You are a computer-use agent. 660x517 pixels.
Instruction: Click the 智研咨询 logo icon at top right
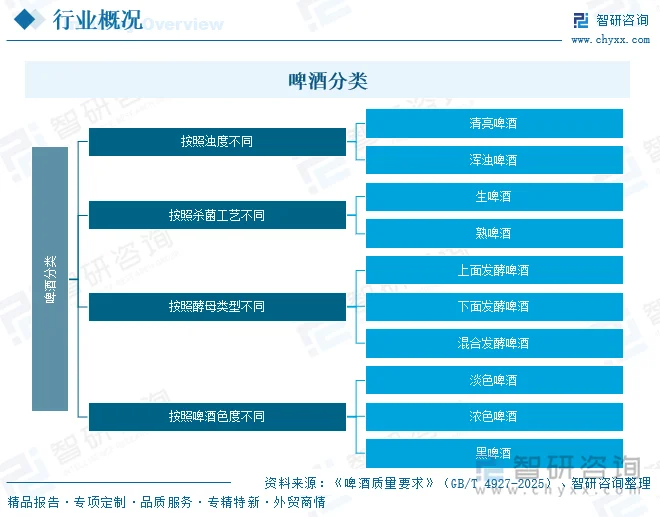click(x=581, y=20)
